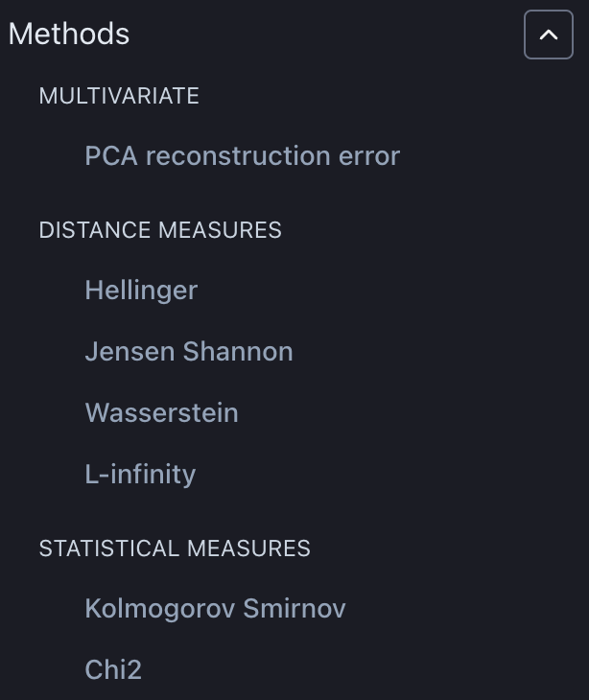Select the DISTANCE MEASURES category
589x700 pixels.
tap(160, 230)
